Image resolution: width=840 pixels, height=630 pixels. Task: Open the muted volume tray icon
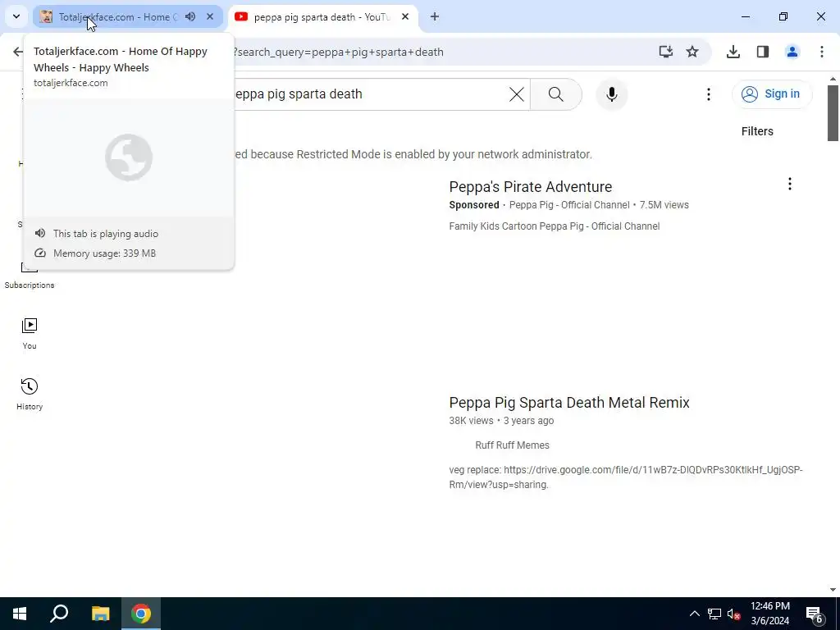click(734, 614)
